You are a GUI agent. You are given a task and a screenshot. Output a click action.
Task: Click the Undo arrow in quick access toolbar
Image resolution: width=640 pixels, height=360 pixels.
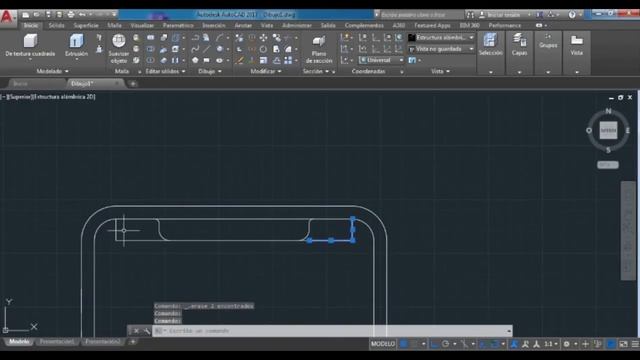82,15
